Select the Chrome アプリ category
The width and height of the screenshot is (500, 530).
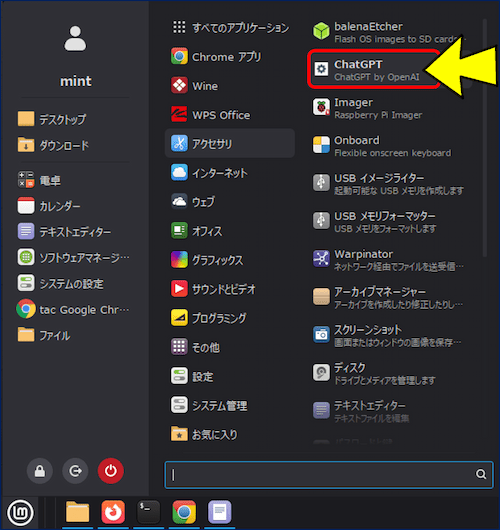coord(230,57)
